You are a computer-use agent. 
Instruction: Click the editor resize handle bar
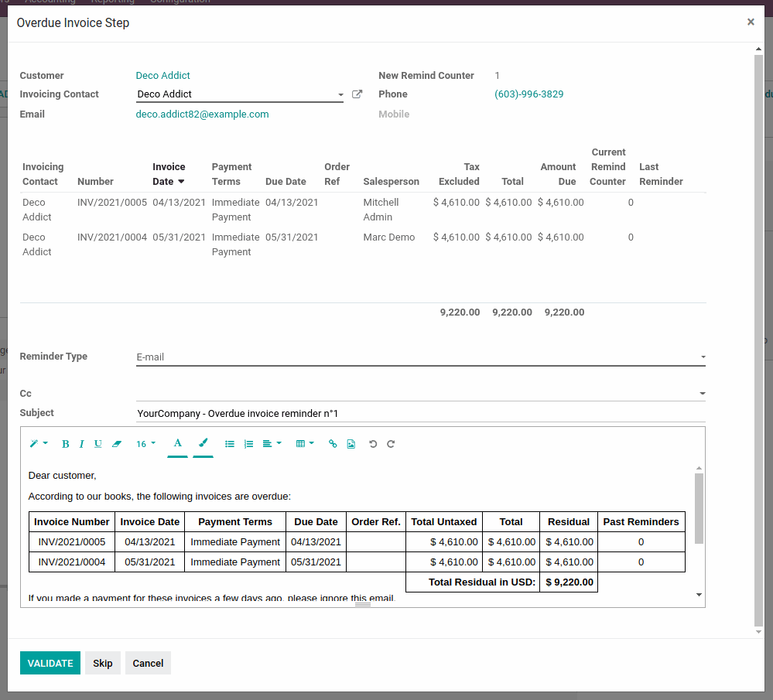tap(362, 604)
